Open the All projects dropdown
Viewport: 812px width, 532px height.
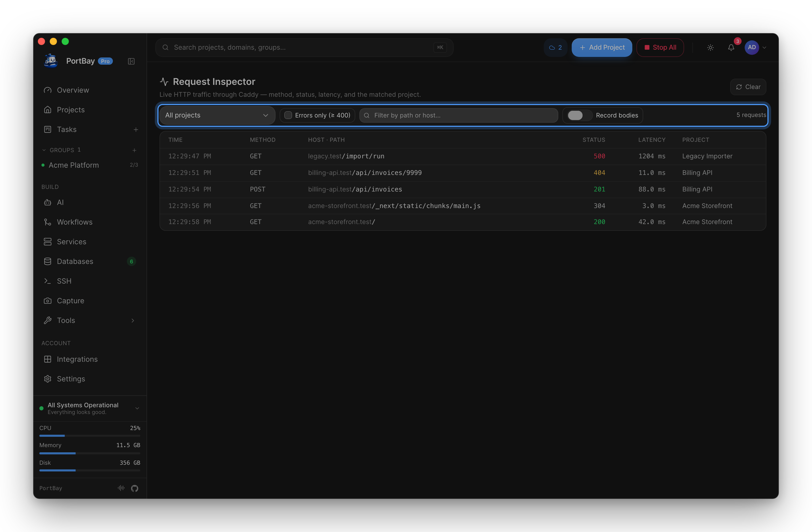coord(217,115)
